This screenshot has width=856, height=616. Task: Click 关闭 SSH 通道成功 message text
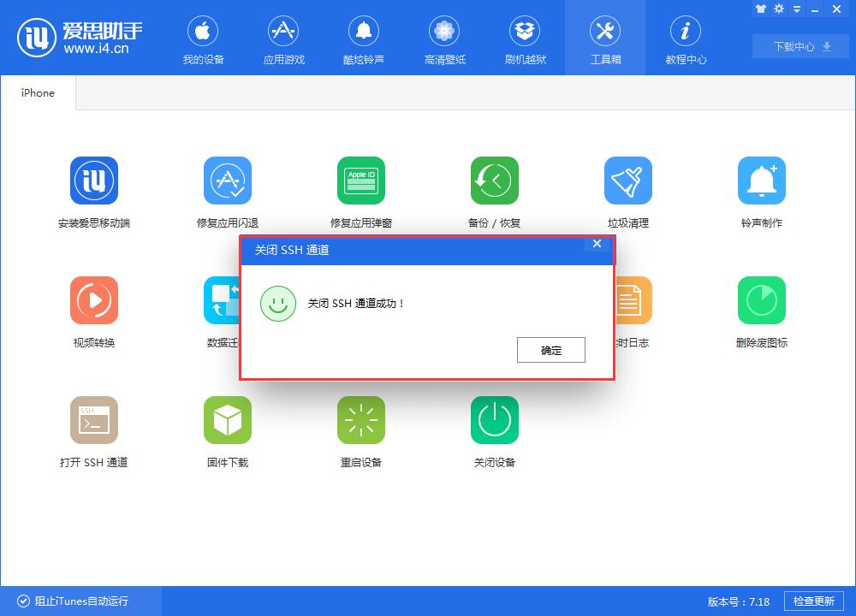click(355, 304)
